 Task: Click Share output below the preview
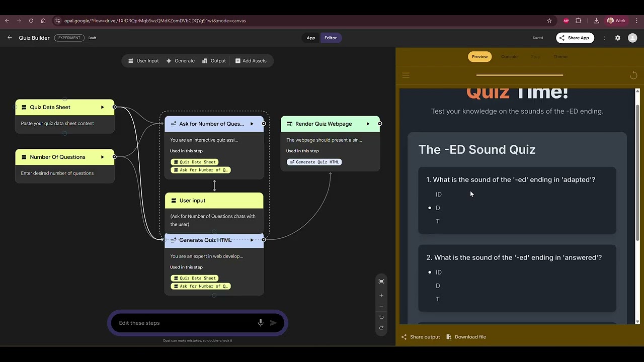click(x=421, y=337)
